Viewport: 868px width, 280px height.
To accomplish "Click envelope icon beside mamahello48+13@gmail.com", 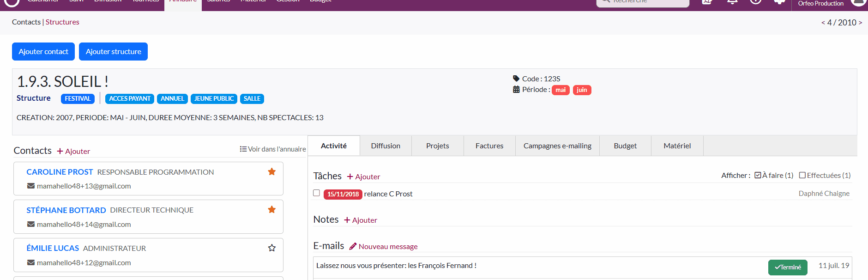I will click(31, 186).
